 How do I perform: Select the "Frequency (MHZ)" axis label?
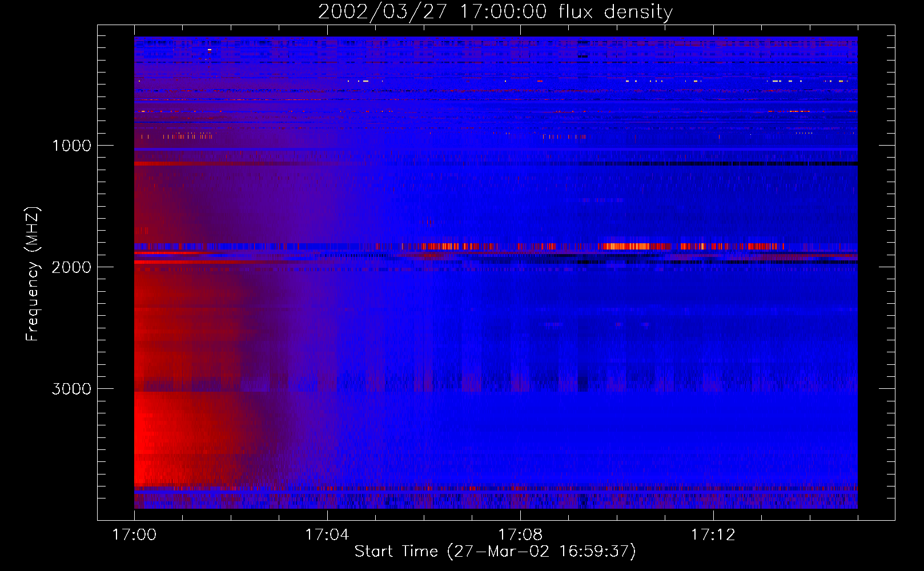pyautogui.click(x=33, y=274)
